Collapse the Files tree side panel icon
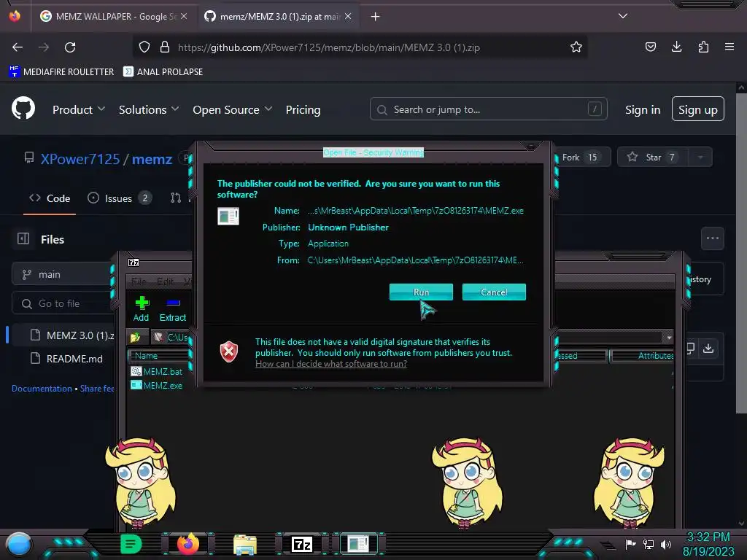747x560 pixels. point(23,238)
